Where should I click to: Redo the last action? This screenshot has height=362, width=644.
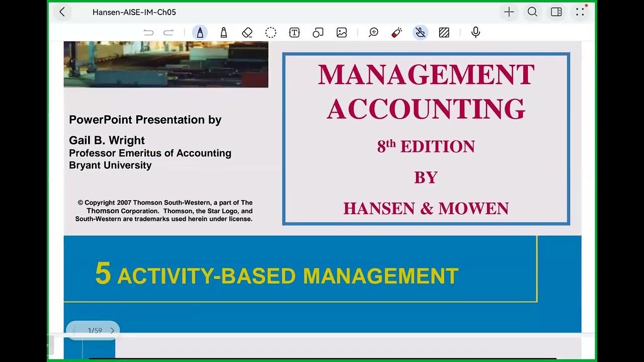[169, 33]
